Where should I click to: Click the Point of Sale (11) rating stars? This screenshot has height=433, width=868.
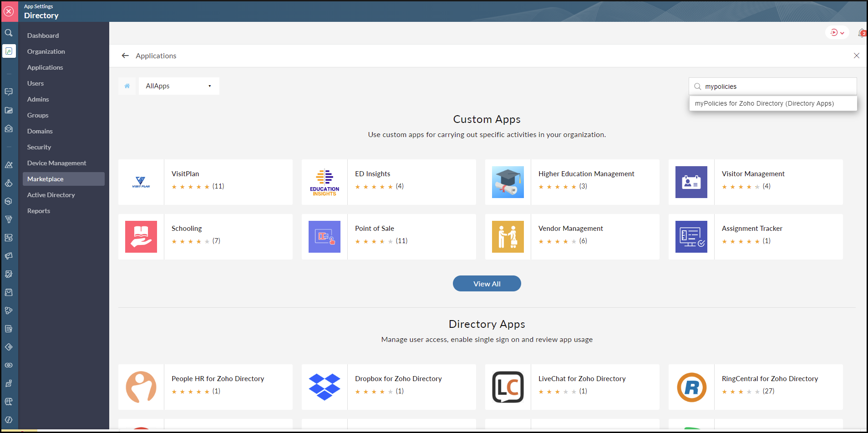[374, 241]
